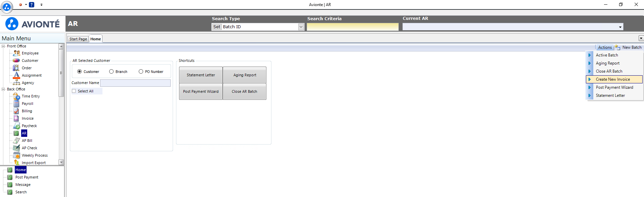
Task: Open dropdown arrow next to red record dot
Action: [26, 5]
